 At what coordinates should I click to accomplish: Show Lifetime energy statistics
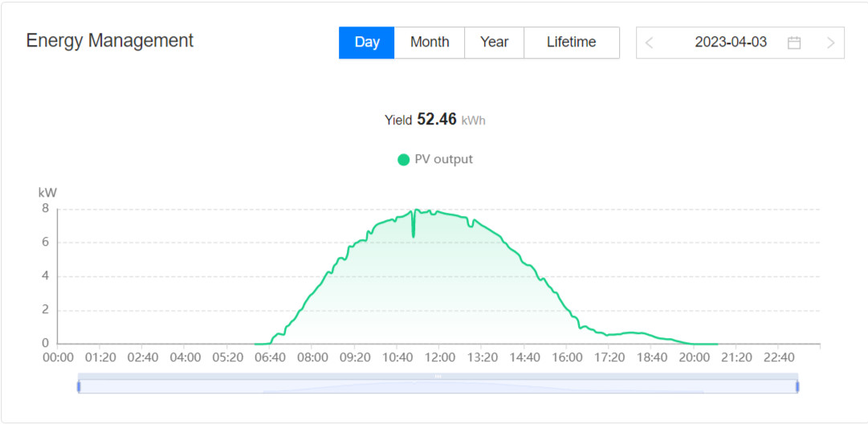[x=571, y=43]
